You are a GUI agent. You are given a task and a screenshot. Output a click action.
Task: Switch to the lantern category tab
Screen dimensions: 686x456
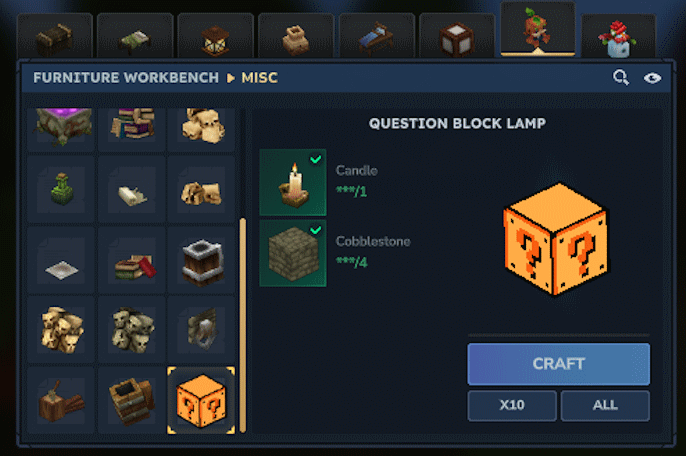click(215, 36)
